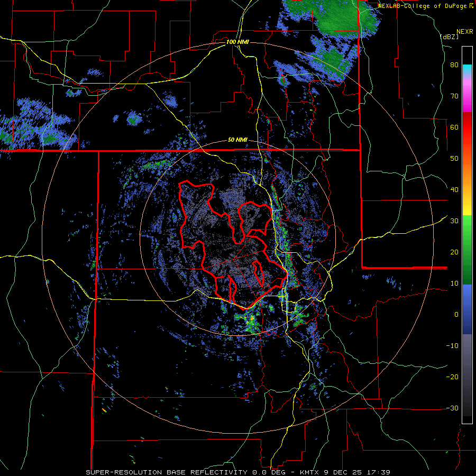
Task: Click the 50 value on the dBZ scale
Action: pyautogui.click(x=454, y=159)
